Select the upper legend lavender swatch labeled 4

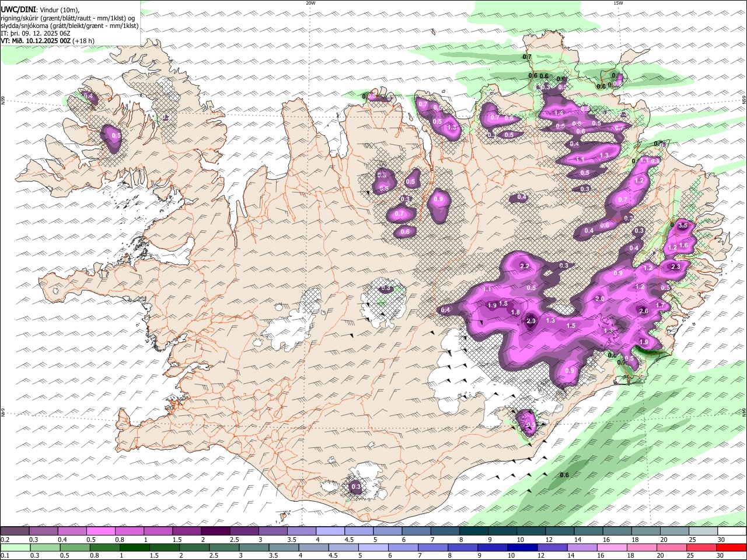[x=330, y=531]
